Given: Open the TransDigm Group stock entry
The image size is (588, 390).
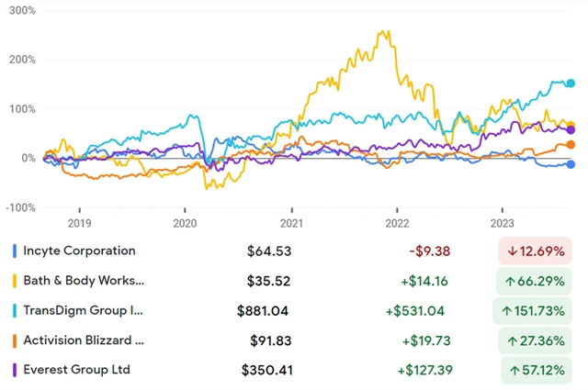Looking at the screenshot, I should tap(84, 310).
